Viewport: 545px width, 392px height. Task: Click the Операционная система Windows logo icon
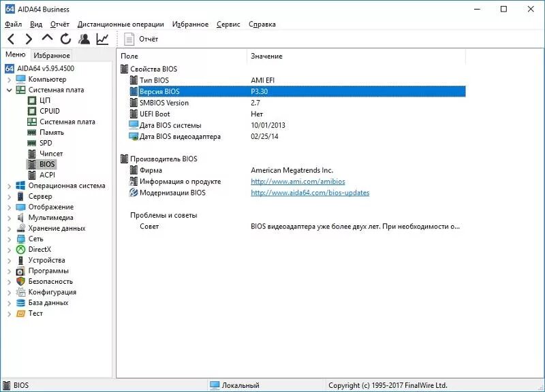[20, 186]
